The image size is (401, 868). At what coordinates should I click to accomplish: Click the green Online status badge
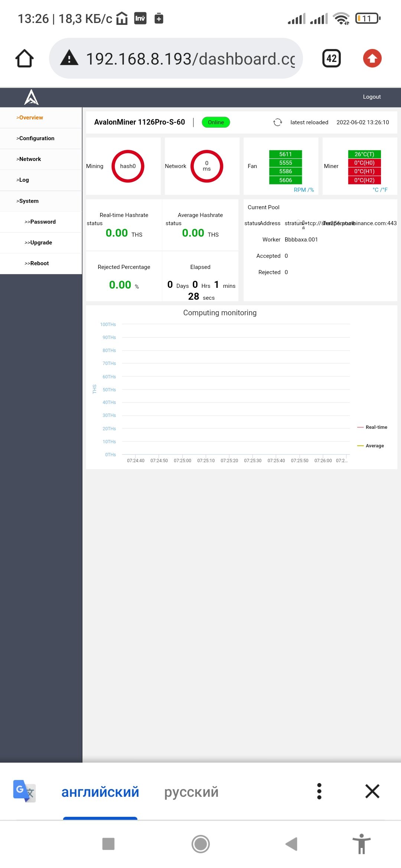(216, 122)
